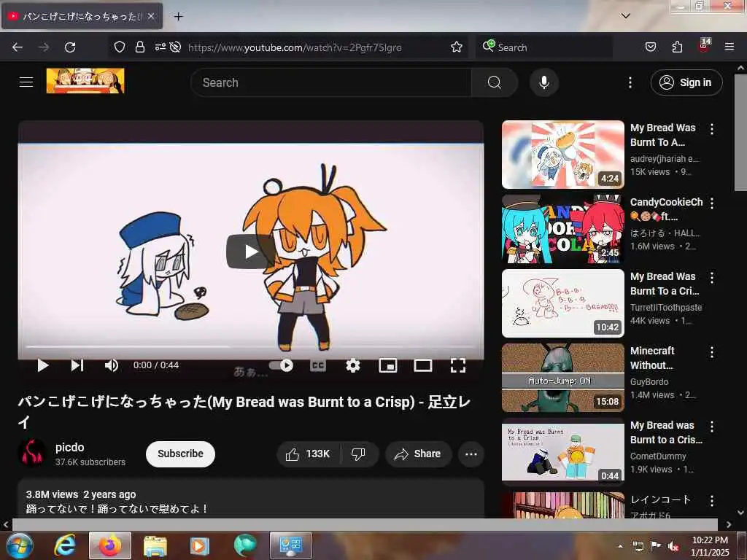
Task: Click play in player control bar
Action: 43,365
